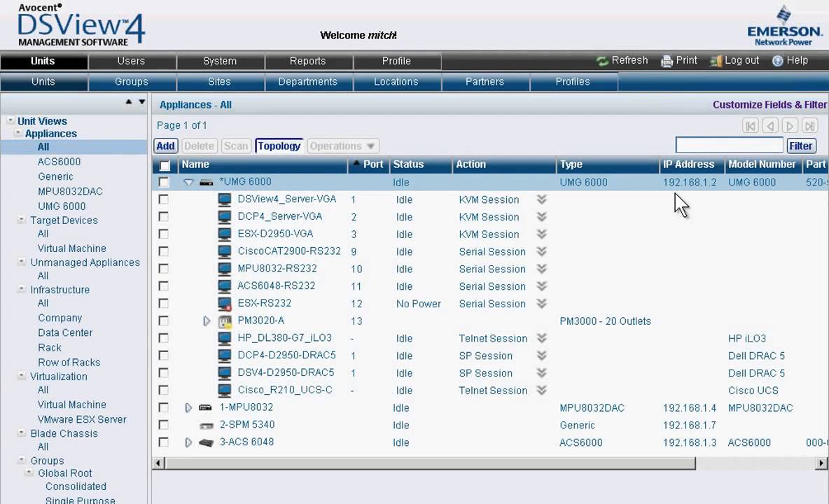Viewport: 829px width, 504px height.
Task: Open the Users top tab
Action: pyautogui.click(x=132, y=62)
